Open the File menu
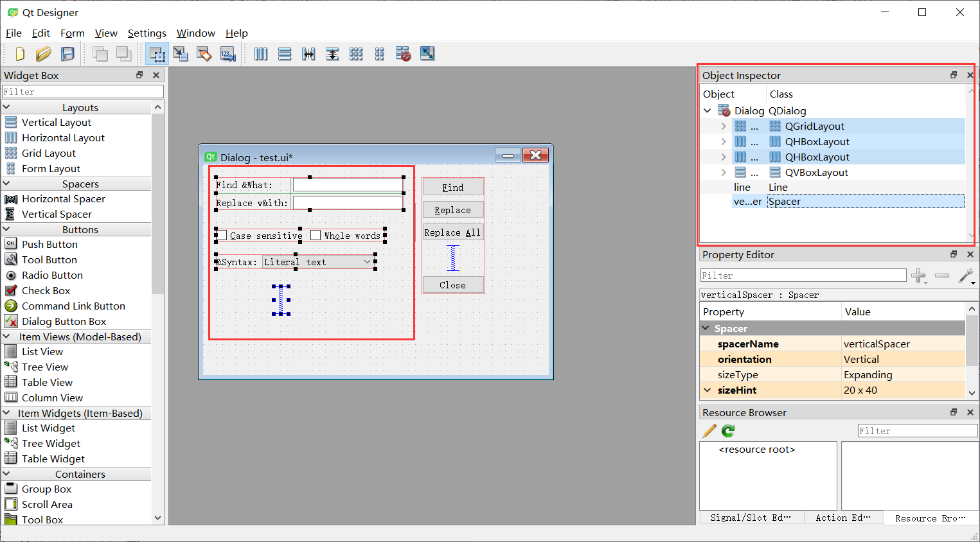 point(13,33)
